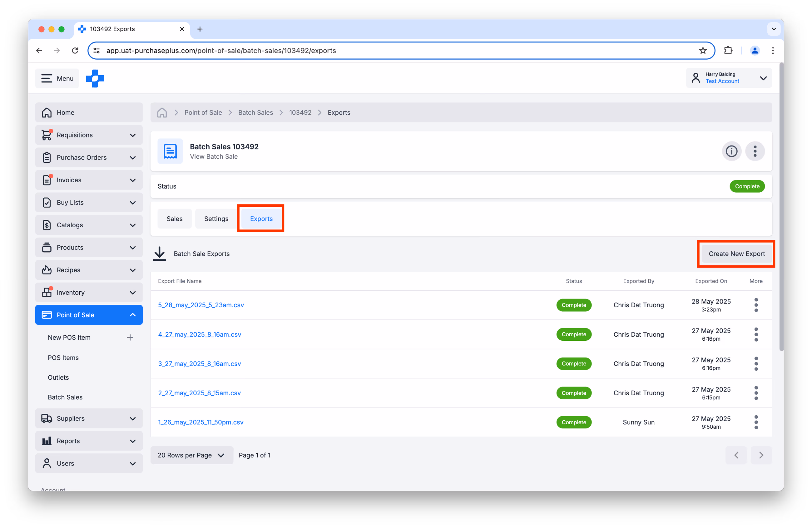Open Batch Sales in sidebar

tap(65, 397)
